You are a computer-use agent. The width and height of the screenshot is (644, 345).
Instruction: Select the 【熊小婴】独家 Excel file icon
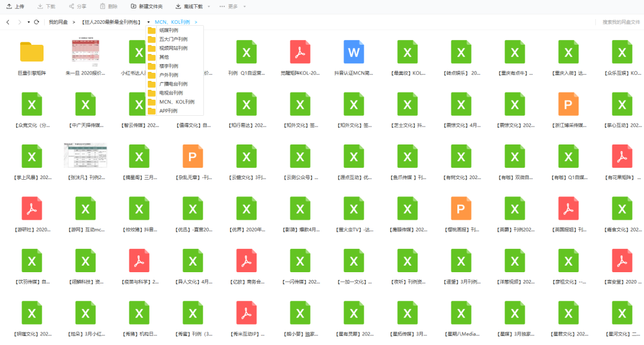point(300,313)
